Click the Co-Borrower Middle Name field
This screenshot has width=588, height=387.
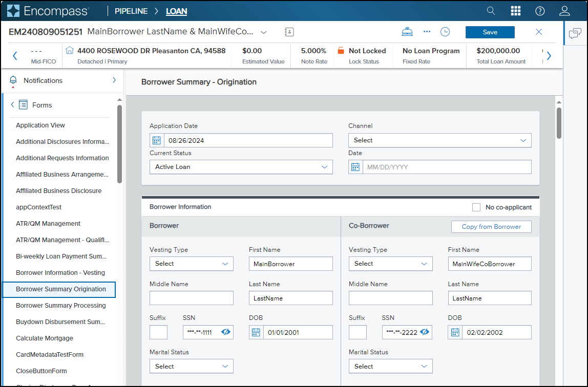pos(390,298)
